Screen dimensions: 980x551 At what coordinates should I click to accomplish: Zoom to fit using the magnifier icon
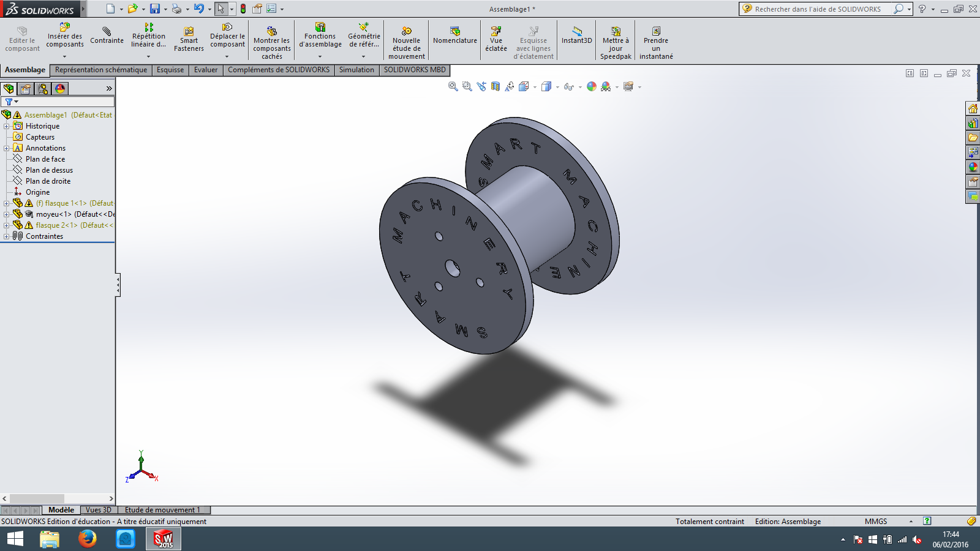pos(453,86)
